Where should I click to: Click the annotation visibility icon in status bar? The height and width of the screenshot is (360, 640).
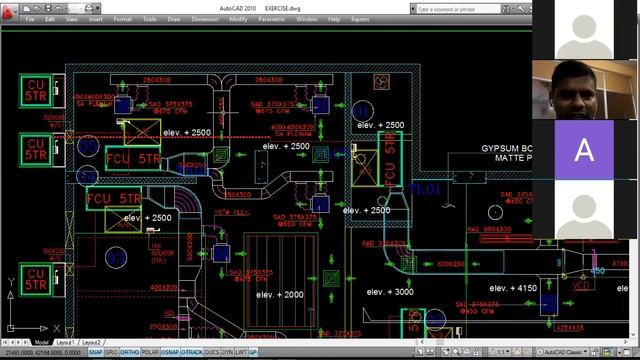[x=517, y=352]
